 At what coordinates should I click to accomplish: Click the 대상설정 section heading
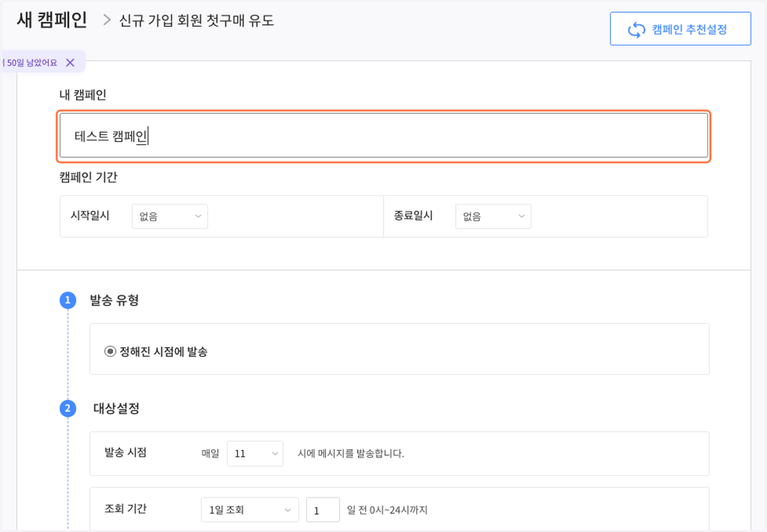[116, 409]
